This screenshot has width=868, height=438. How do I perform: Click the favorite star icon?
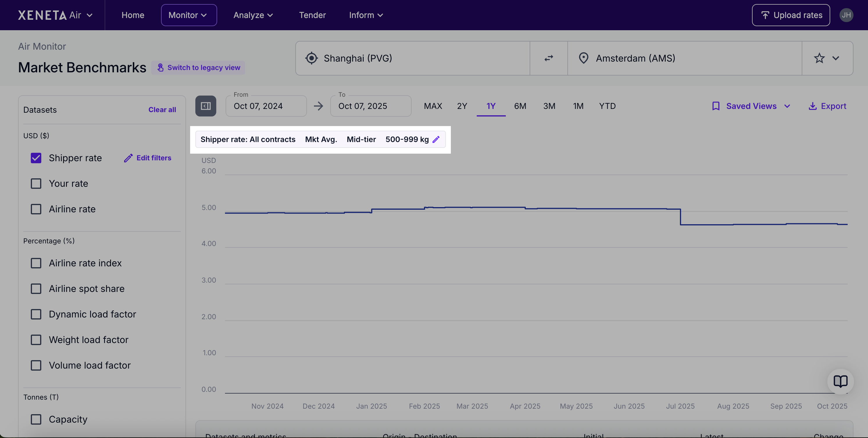coord(819,58)
